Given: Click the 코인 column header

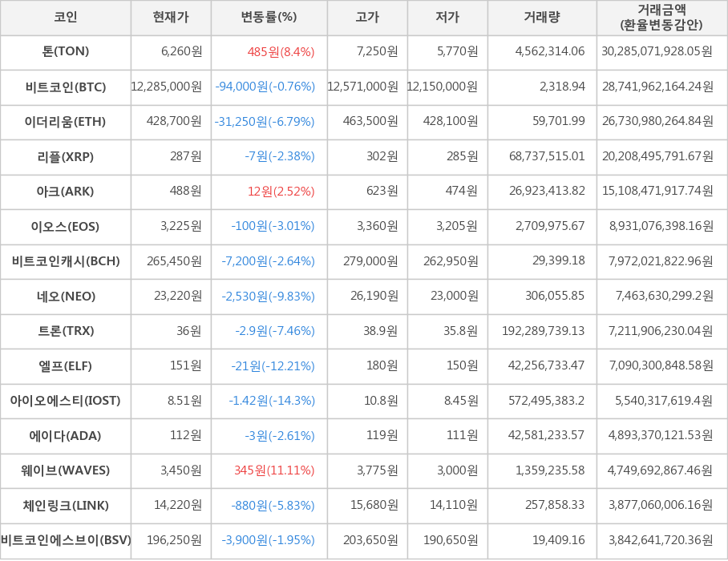Looking at the screenshot, I should point(66,18).
